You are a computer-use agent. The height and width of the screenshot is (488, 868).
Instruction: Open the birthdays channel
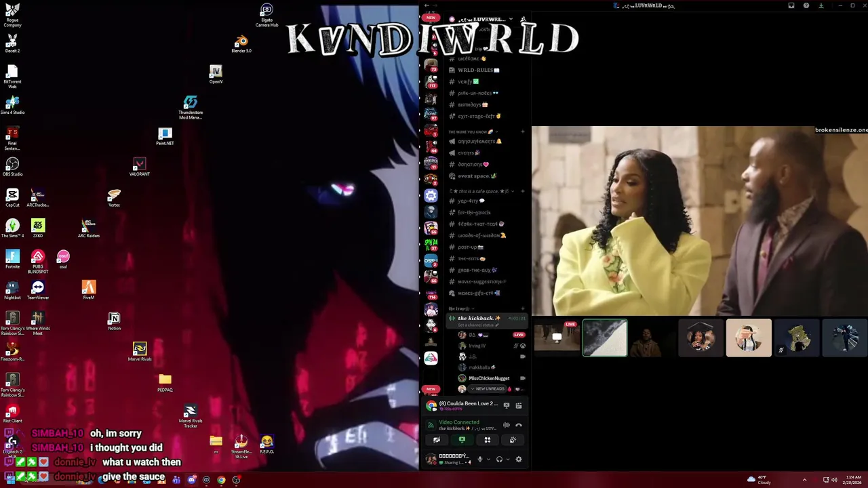(473, 104)
